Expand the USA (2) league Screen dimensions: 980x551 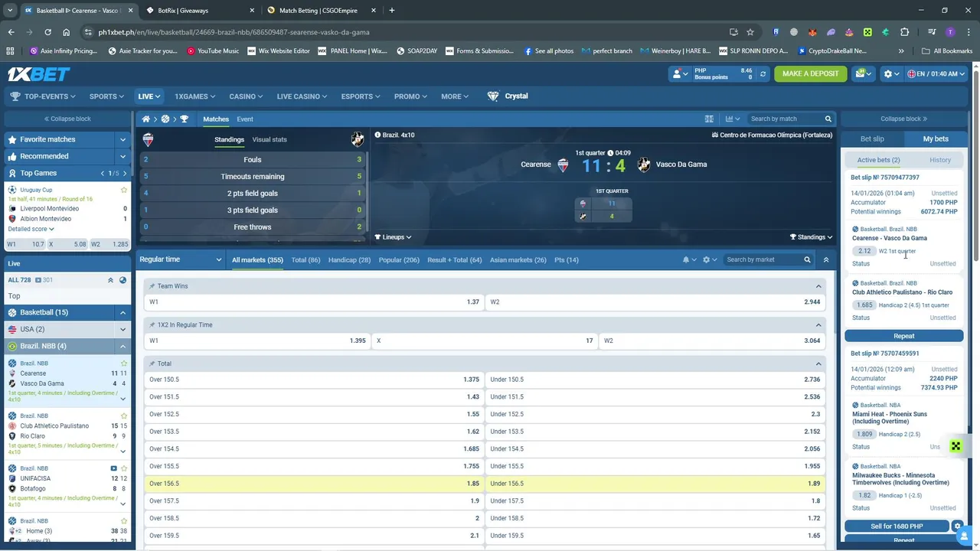click(122, 329)
